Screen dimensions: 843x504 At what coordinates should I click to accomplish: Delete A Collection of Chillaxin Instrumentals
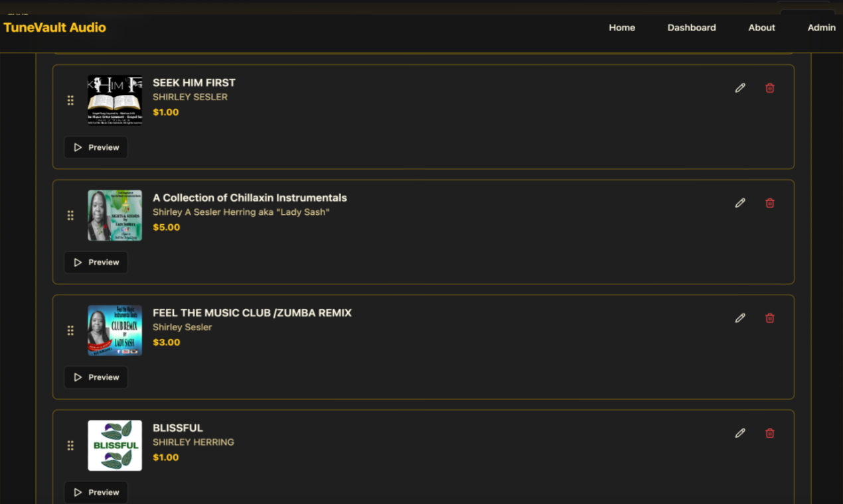tap(769, 202)
